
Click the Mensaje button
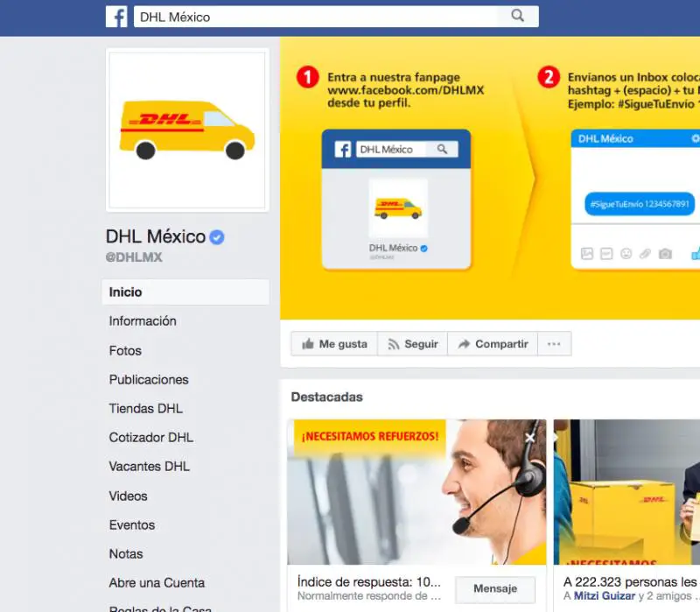click(495, 588)
